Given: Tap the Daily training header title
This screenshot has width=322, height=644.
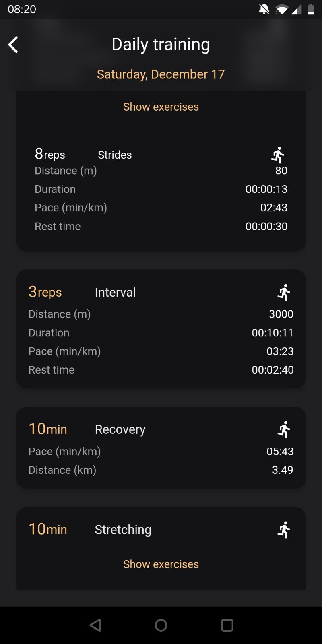Looking at the screenshot, I should [x=161, y=45].
